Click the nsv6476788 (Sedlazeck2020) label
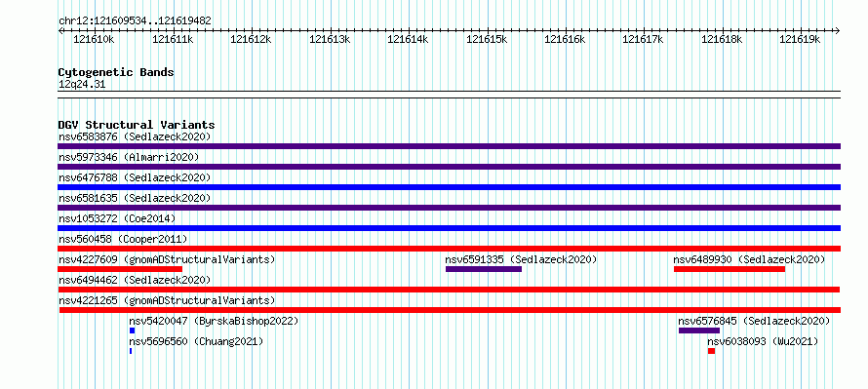The height and width of the screenshot is (389, 868). click(x=135, y=177)
